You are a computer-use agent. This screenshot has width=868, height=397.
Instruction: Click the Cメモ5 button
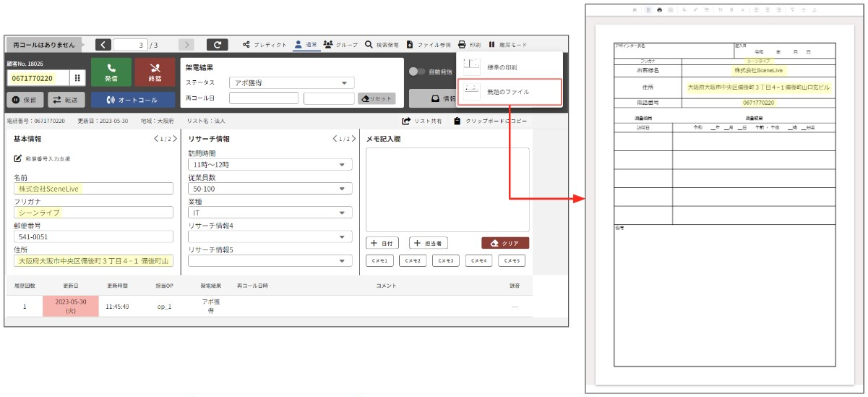[x=512, y=261]
